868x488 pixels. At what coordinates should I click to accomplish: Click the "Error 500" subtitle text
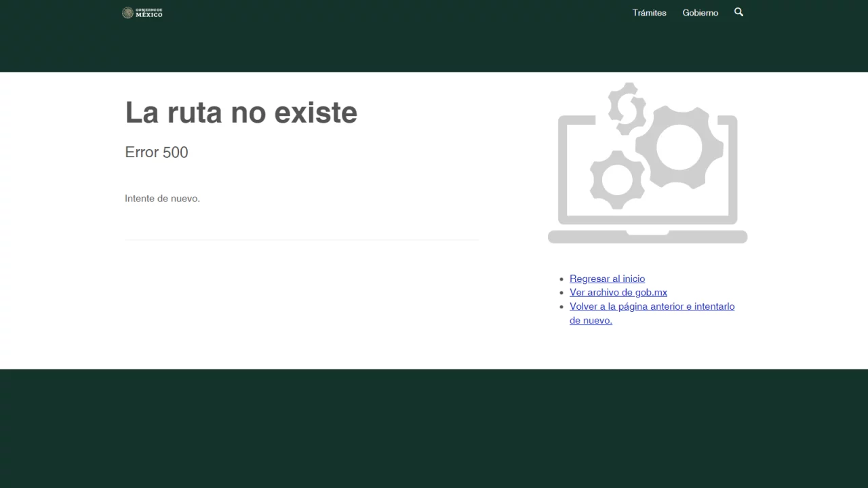click(x=157, y=152)
